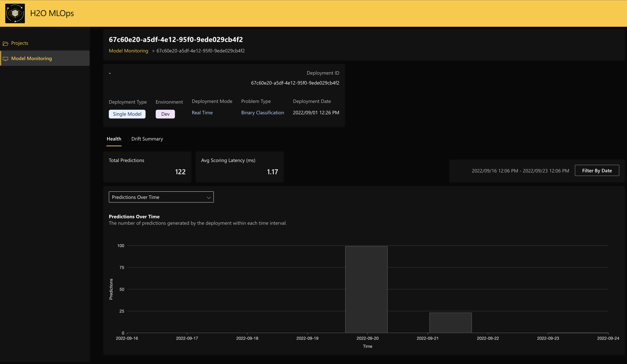
Task: Click the Deployment ID value in info card
Action: [295, 83]
